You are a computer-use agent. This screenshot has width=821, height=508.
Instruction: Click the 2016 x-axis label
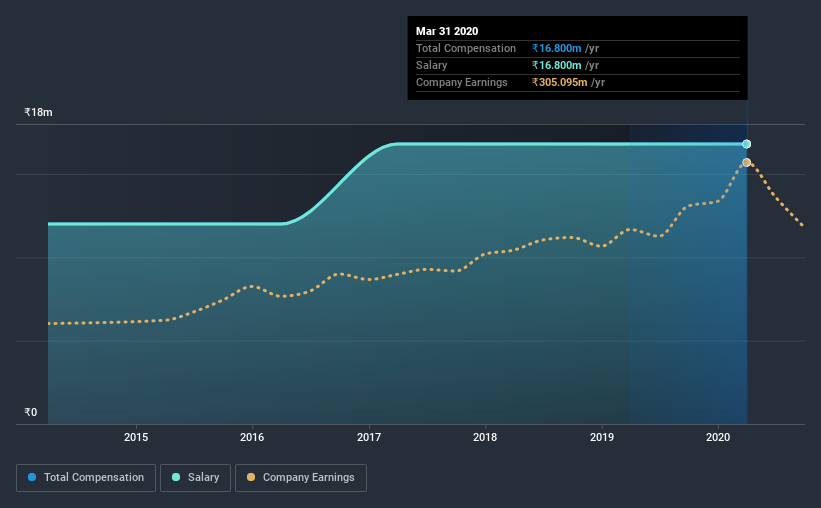click(252, 437)
